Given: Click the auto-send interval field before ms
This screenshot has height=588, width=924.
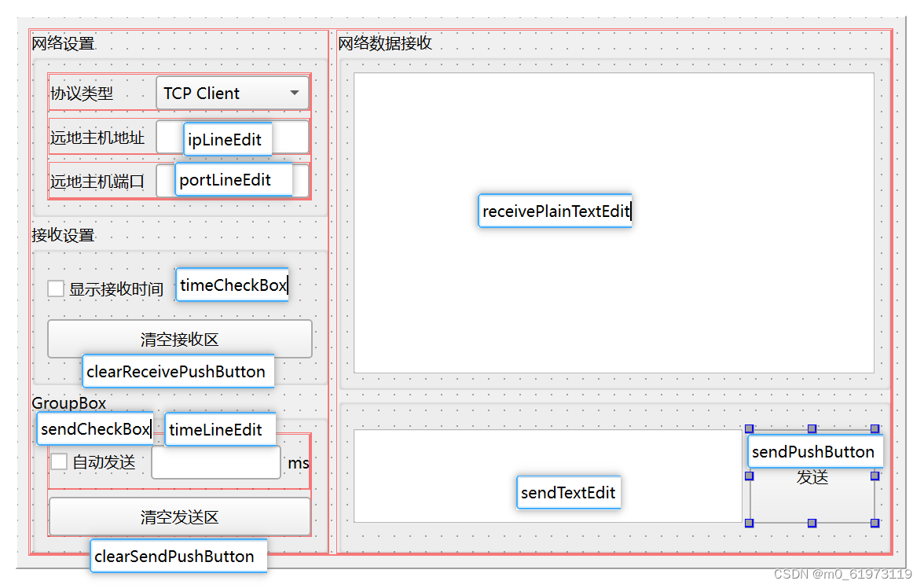Looking at the screenshot, I should click(x=215, y=462).
